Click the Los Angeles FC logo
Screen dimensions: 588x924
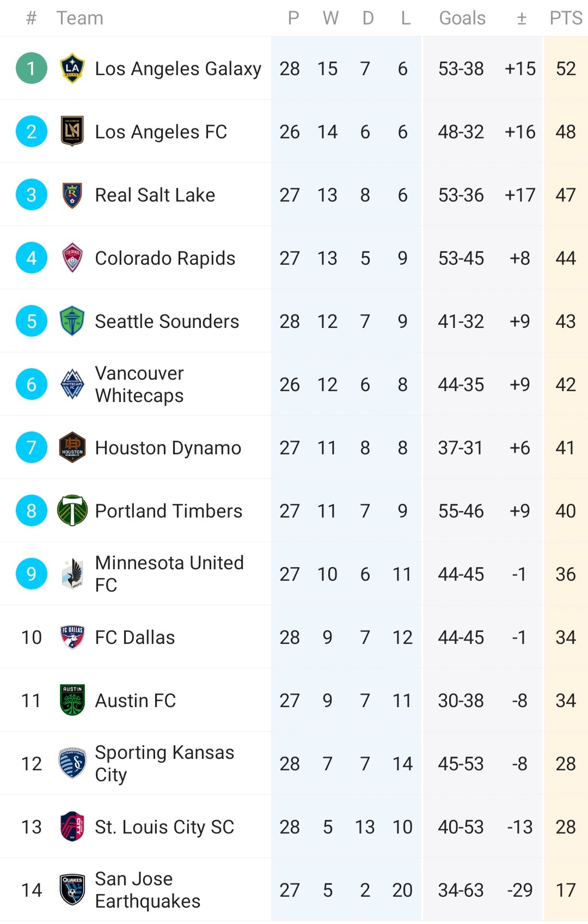(72, 131)
